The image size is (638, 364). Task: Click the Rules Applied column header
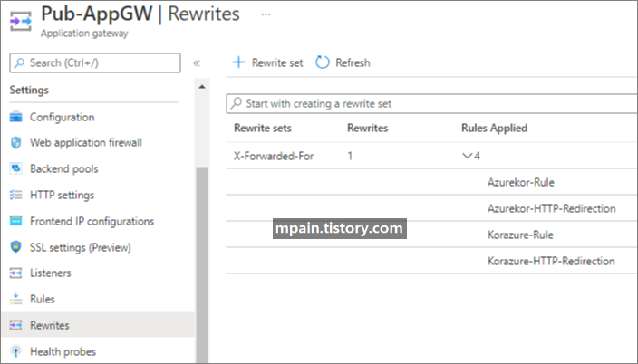coord(494,128)
